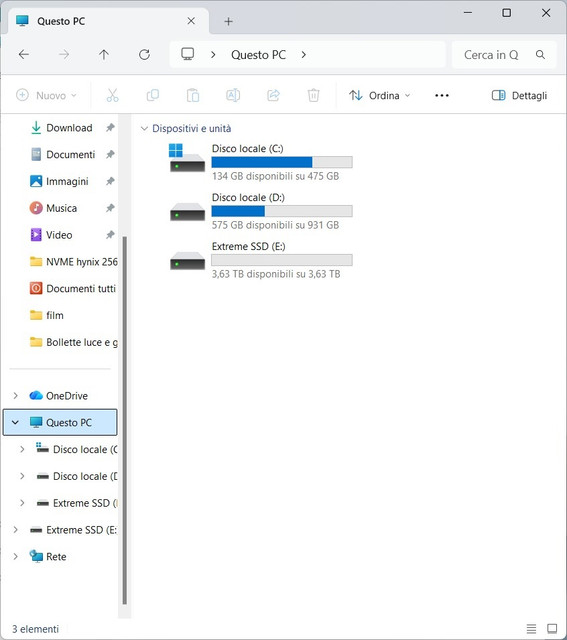This screenshot has height=640, width=567.
Task: Go up one folder level
Action: pyautogui.click(x=104, y=55)
